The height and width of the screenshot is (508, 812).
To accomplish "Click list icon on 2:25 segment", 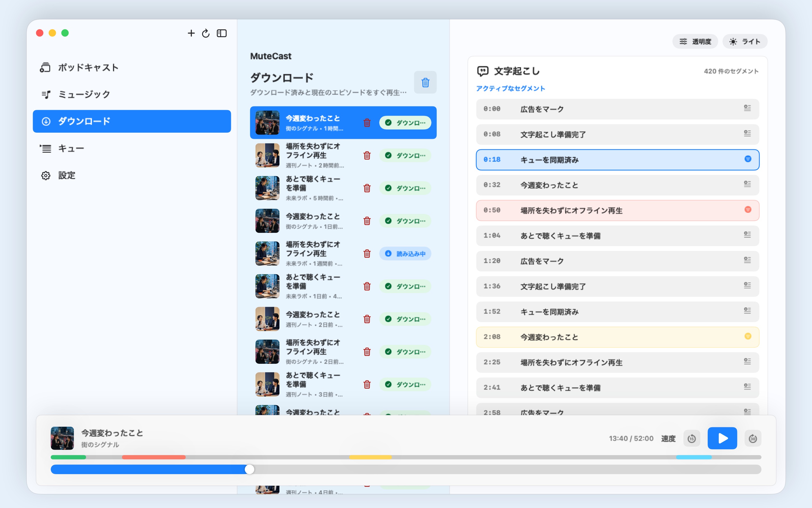I will 747,361.
